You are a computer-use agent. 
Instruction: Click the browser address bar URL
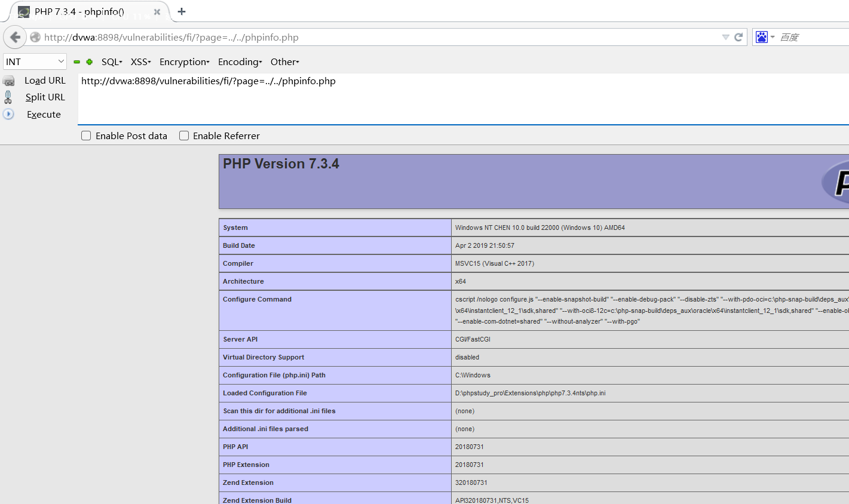(171, 37)
